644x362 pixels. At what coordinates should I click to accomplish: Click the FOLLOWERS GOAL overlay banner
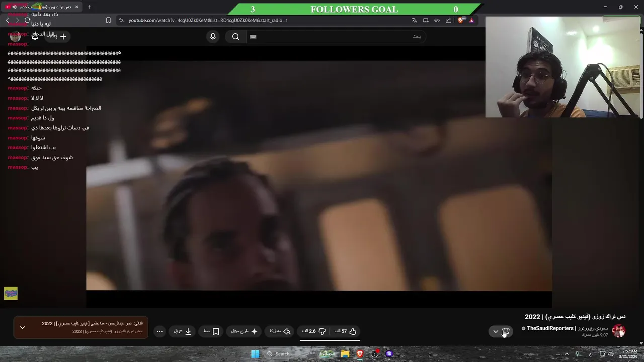click(354, 9)
